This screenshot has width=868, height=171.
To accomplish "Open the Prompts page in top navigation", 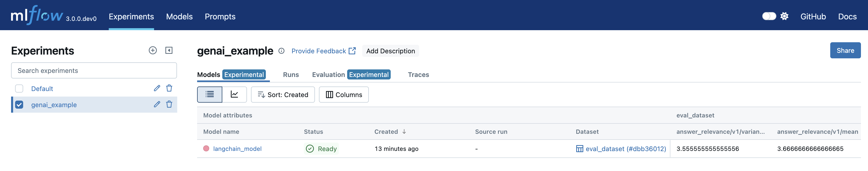I will click(220, 17).
